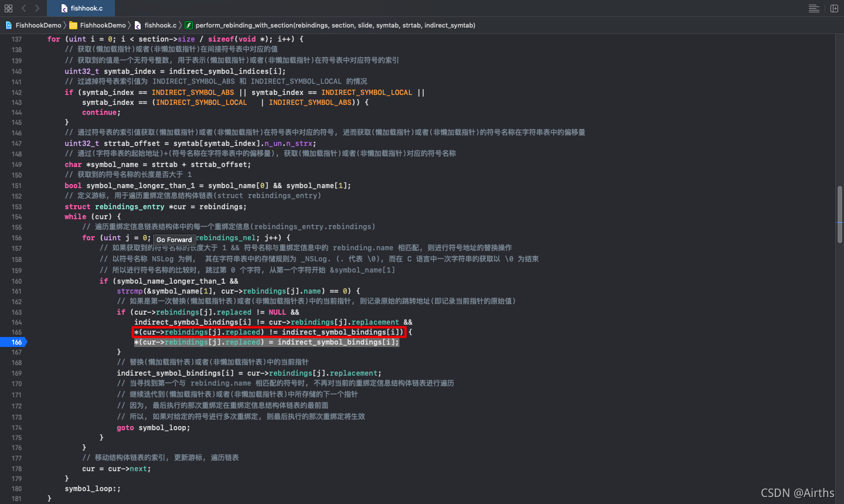844x504 pixels.
Task: Open fishhook.c file segment in jump bar
Action: 155,25
